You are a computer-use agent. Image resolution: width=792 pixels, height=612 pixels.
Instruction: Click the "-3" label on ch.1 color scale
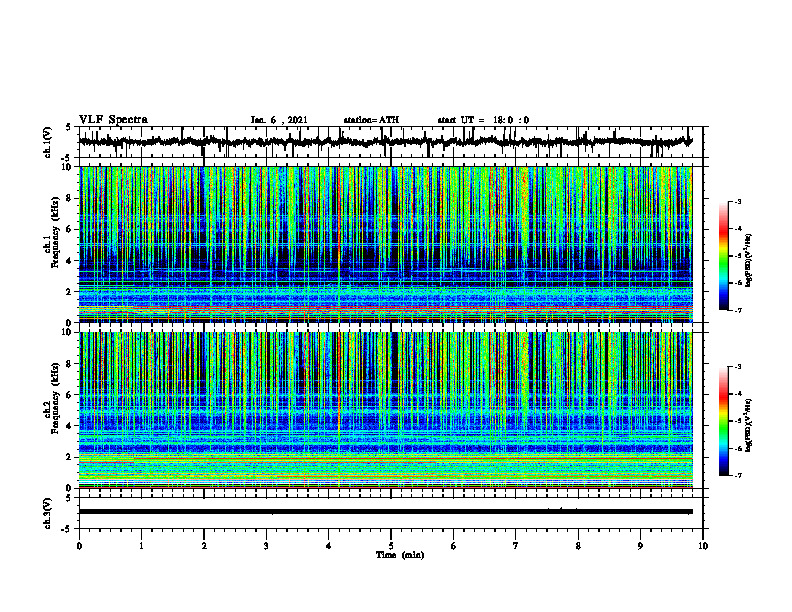click(738, 202)
